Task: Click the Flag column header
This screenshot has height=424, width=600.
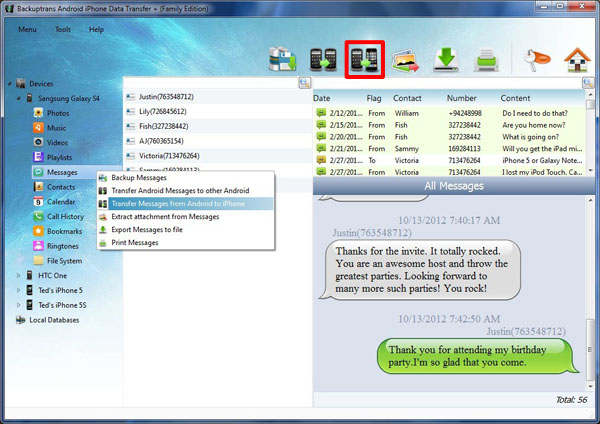Action: pos(374,98)
